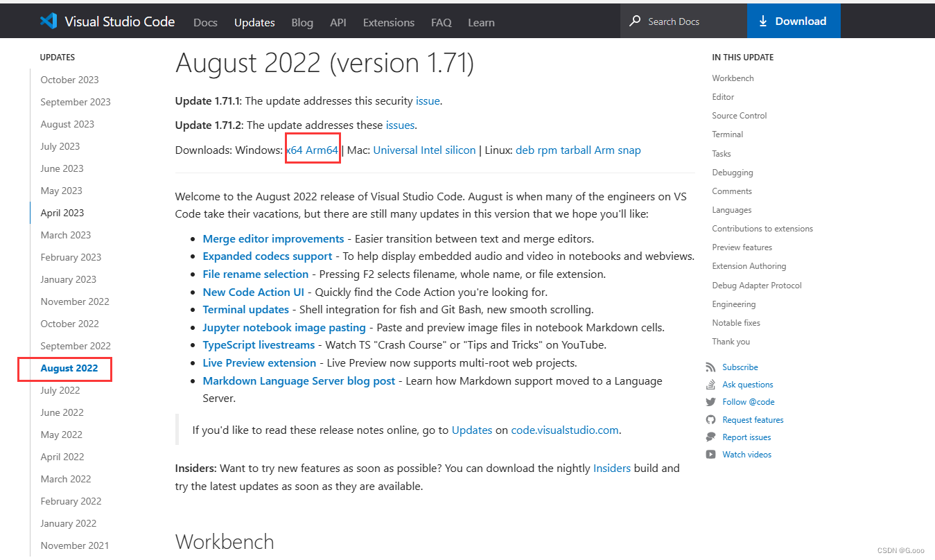The image size is (935, 560).
Task: Select January 2023 release notes
Action: coord(69,279)
